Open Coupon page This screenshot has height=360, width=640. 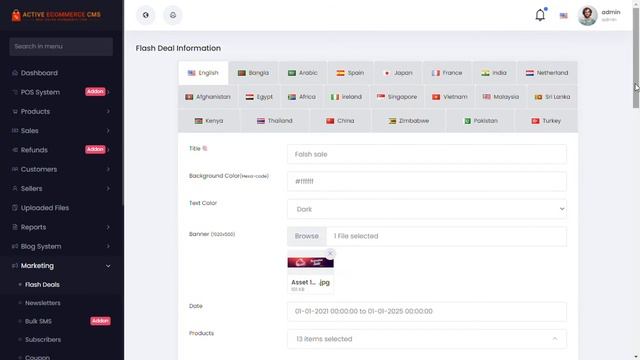coord(37,357)
